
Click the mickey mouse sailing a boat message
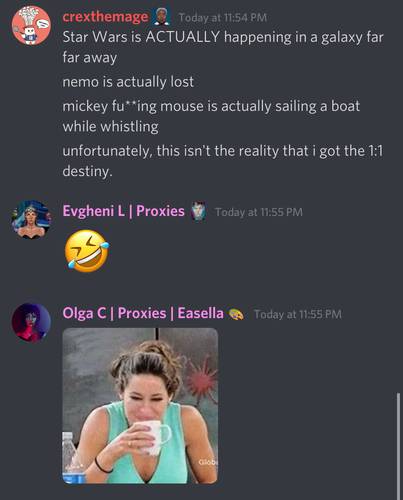[x=211, y=116]
